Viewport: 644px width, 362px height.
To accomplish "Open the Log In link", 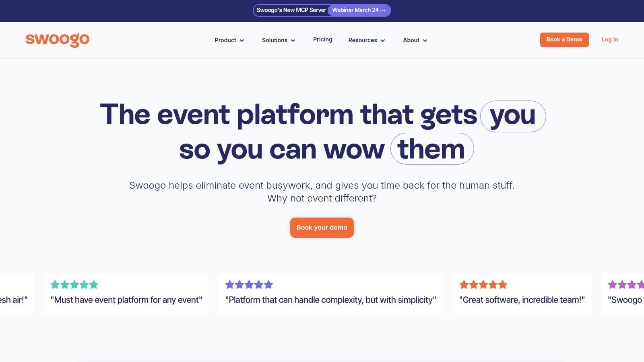I will pyautogui.click(x=610, y=39).
